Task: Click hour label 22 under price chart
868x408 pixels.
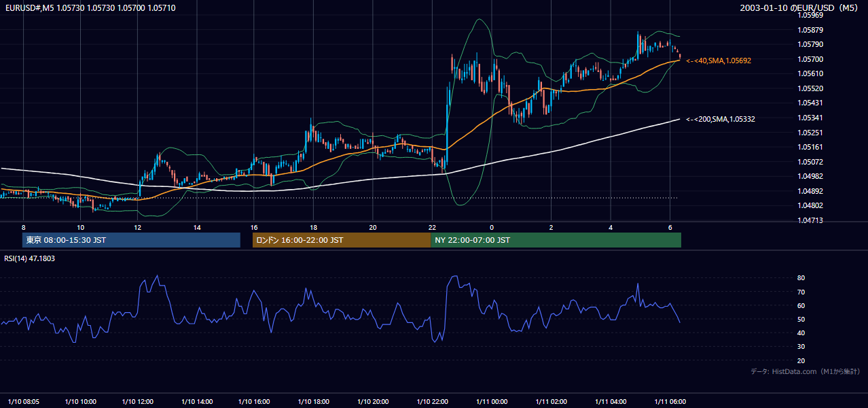Action: (433, 227)
